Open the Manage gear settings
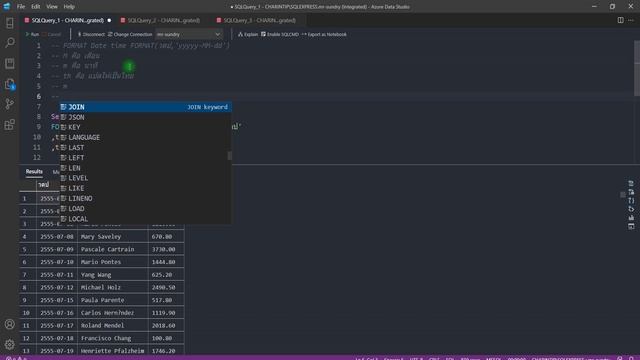This screenshot has height=360, width=640. click(10, 344)
